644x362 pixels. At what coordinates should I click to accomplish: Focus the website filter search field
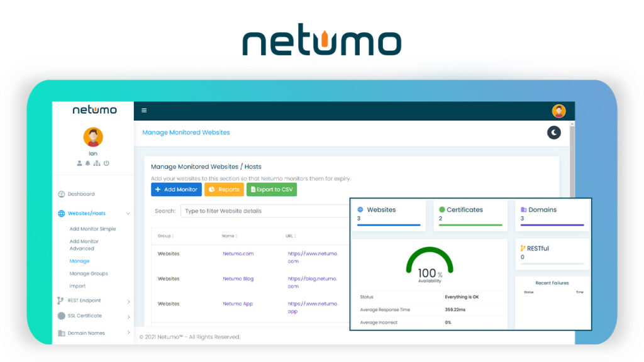pyautogui.click(x=265, y=211)
